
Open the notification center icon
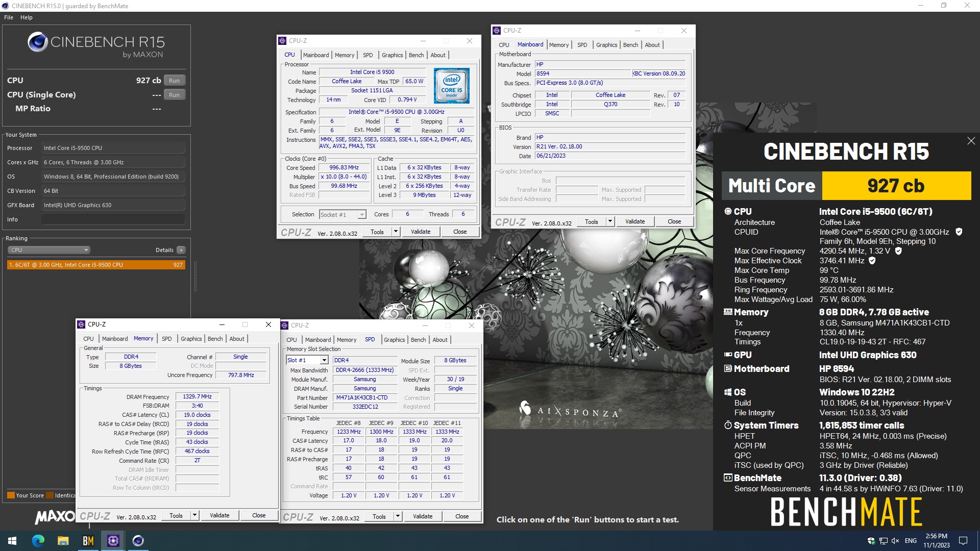click(x=963, y=541)
